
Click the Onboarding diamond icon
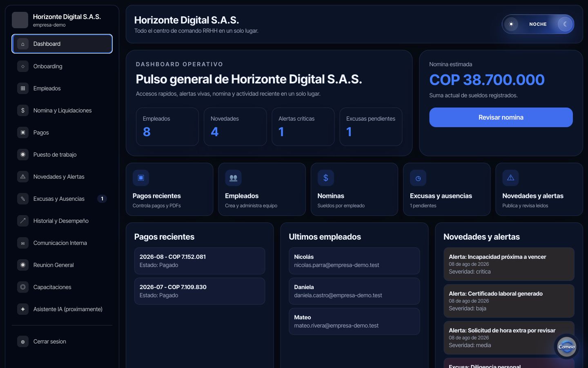tap(23, 66)
